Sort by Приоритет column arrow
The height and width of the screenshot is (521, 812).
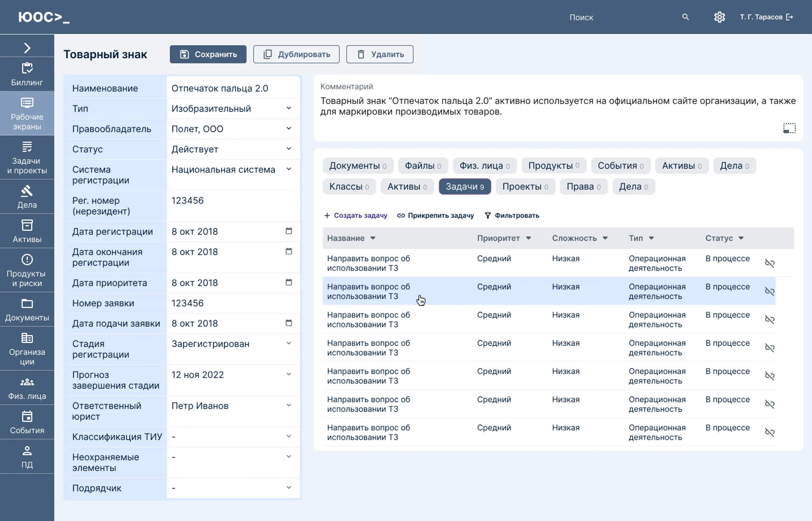528,238
